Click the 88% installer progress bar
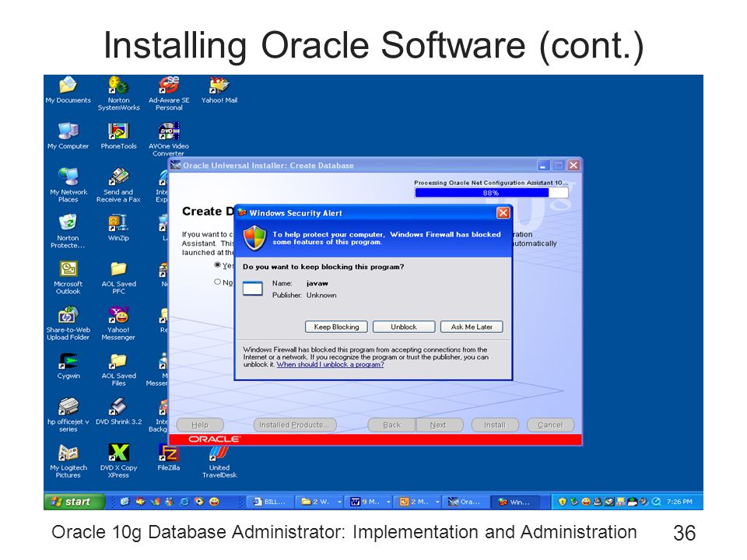 (491, 193)
